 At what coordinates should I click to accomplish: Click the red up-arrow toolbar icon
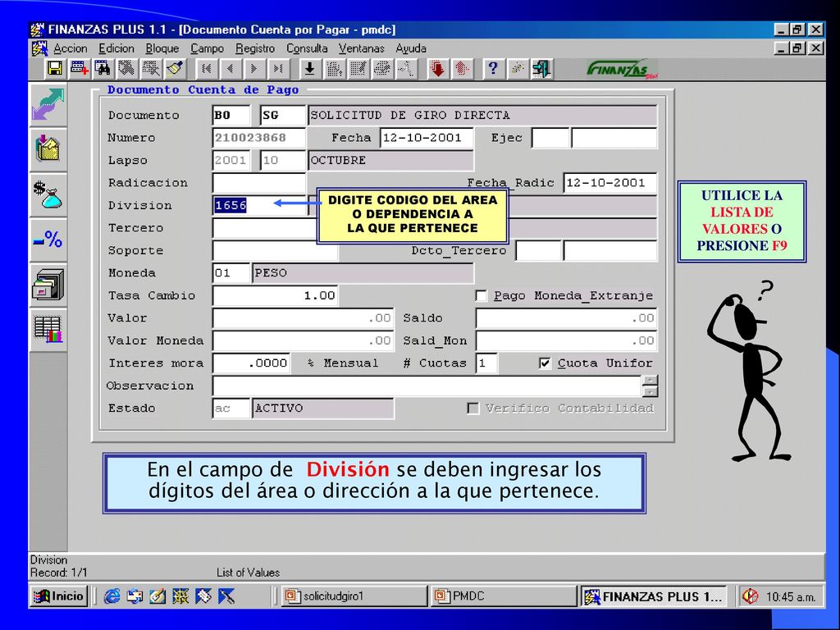click(x=461, y=69)
